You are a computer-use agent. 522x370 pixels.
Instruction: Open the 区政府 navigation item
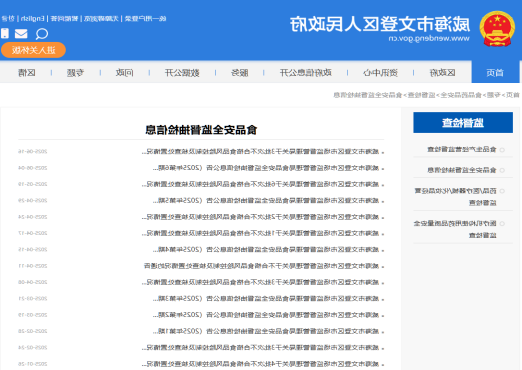tap(442, 72)
